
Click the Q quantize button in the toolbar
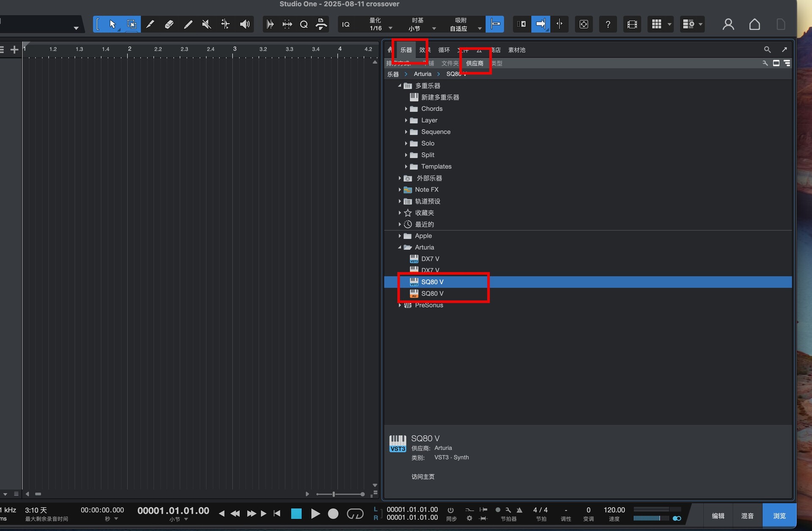[304, 24]
